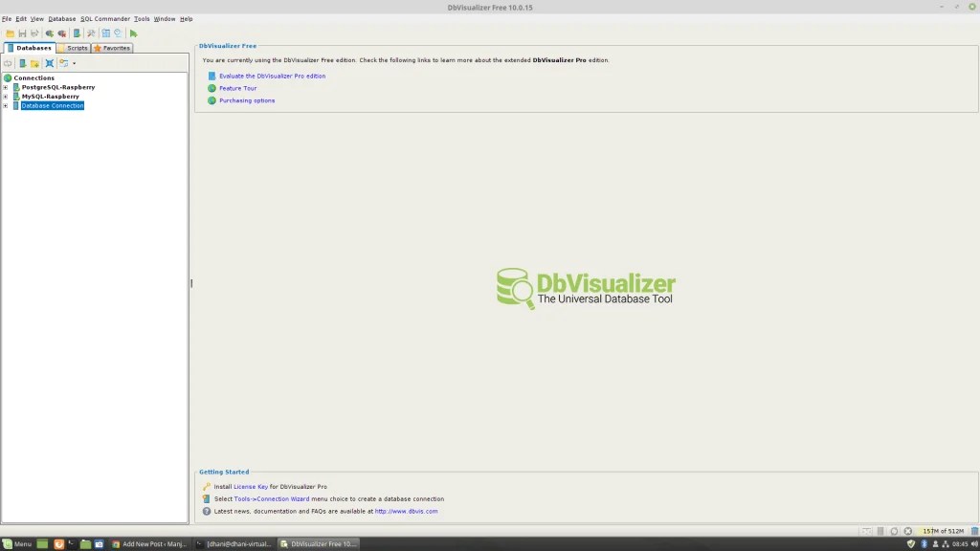Select MySQL-Raspberry in the tree

coord(50,97)
